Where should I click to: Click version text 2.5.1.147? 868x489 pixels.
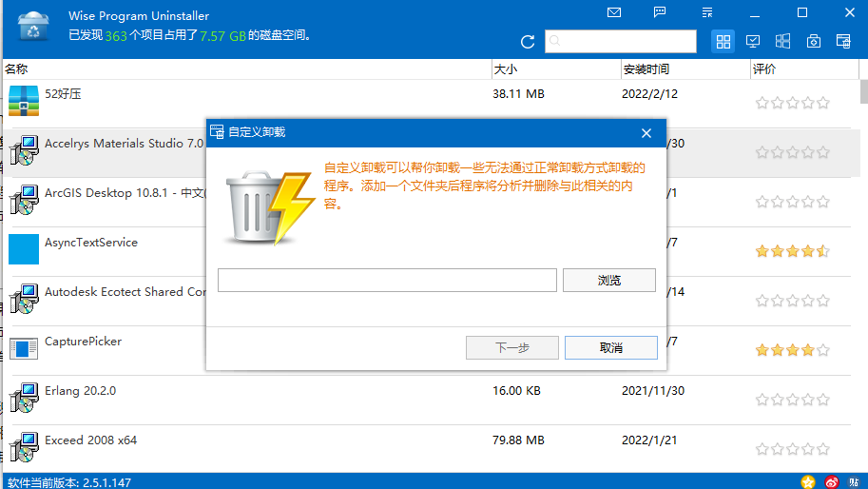[106, 482]
